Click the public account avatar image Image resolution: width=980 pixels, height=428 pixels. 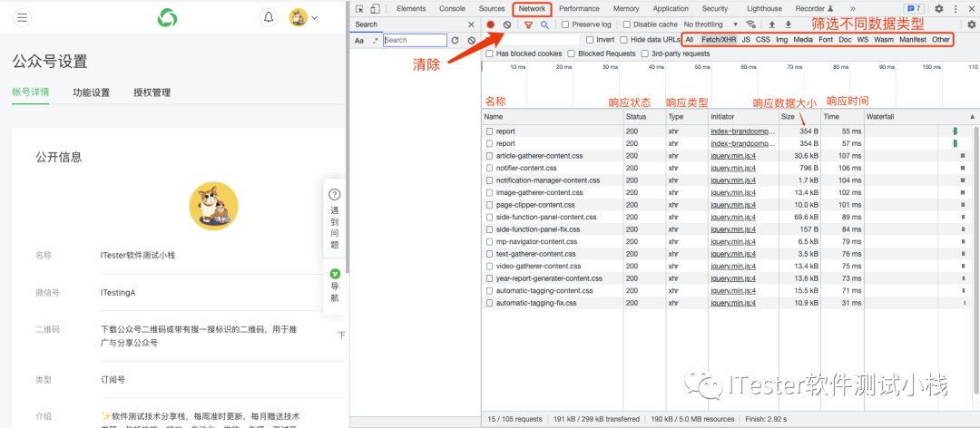point(214,206)
